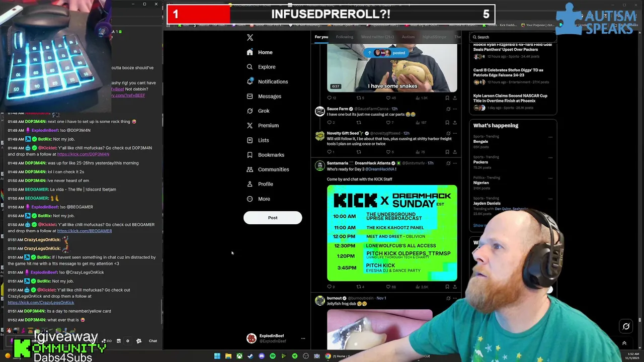The height and width of the screenshot is (362, 644).
Task: Open the chat settings gear icon
Action: pyautogui.click(x=128, y=341)
